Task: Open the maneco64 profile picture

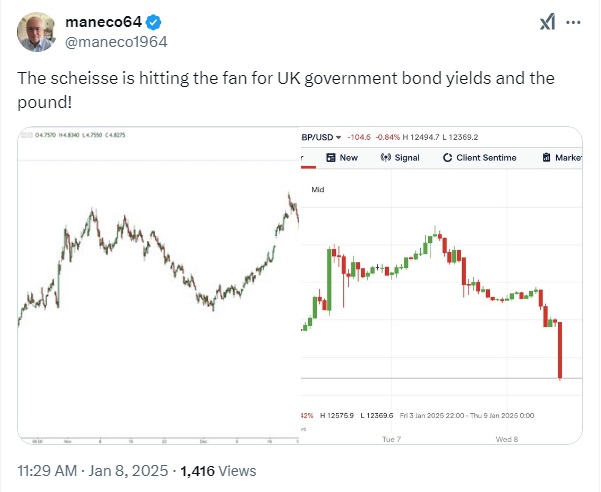Action: [36, 32]
